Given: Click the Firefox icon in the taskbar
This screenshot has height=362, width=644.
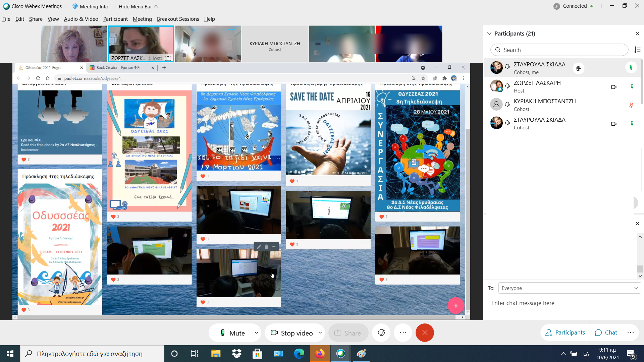Looking at the screenshot, I should click(x=320, y=354).
